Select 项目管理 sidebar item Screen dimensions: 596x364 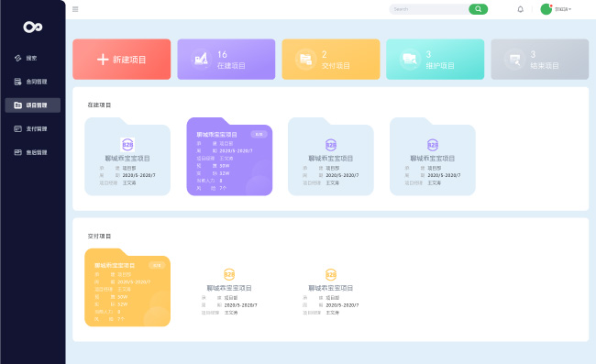click(x=33, y=105)
